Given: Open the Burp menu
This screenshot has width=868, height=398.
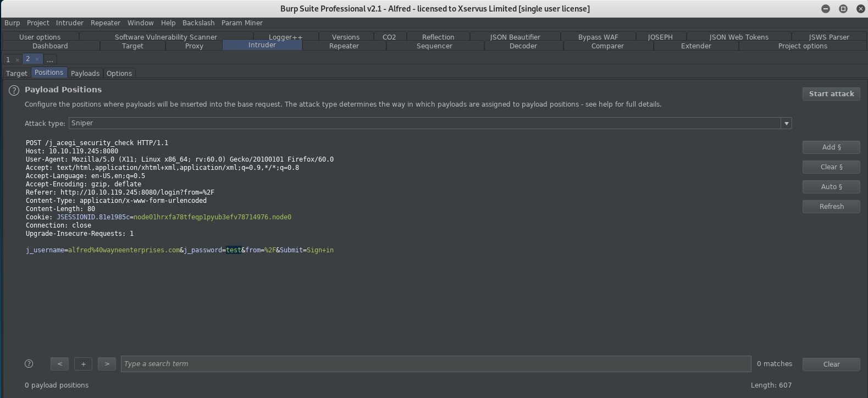Looking at the screenshot, I should (x=12, y=23).
